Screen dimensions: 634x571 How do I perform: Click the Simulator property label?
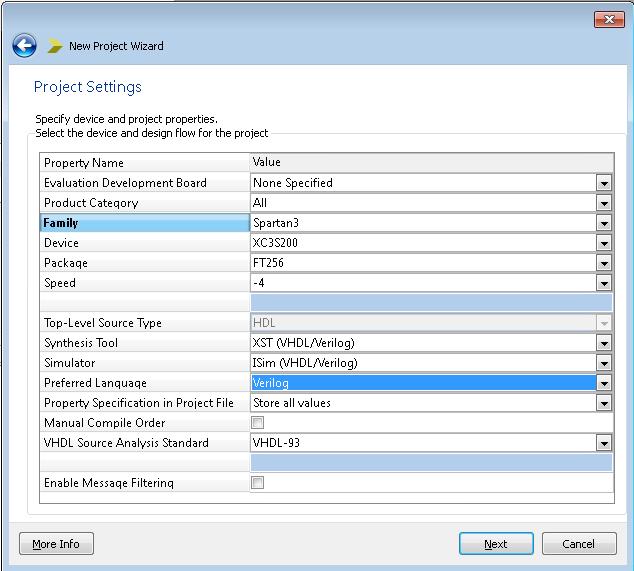click(70, 363)
